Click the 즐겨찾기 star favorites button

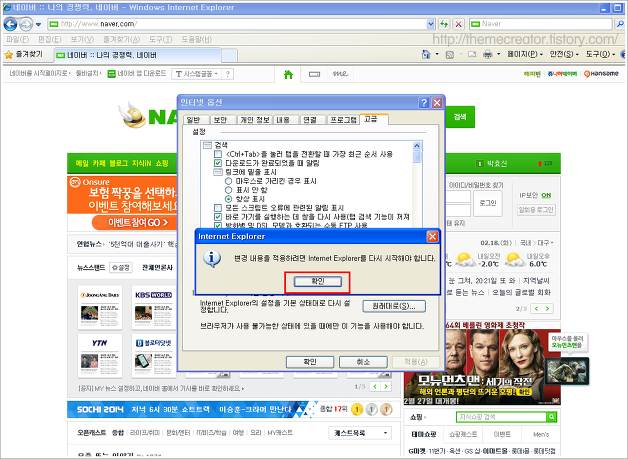[24, 54]
